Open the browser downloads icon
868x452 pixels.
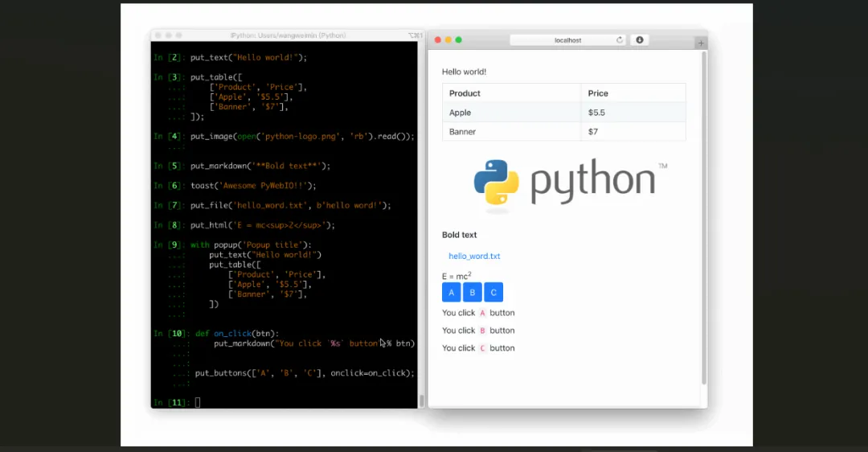coord(640,40)
